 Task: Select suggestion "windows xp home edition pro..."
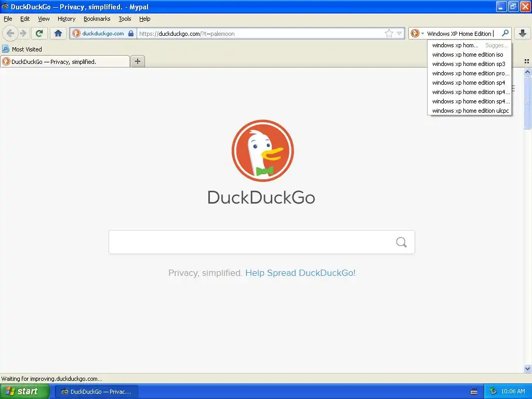(x=470, y=73)
